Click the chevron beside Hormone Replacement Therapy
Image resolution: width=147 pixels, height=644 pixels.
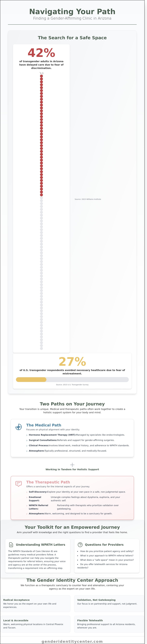pos(27,435)
